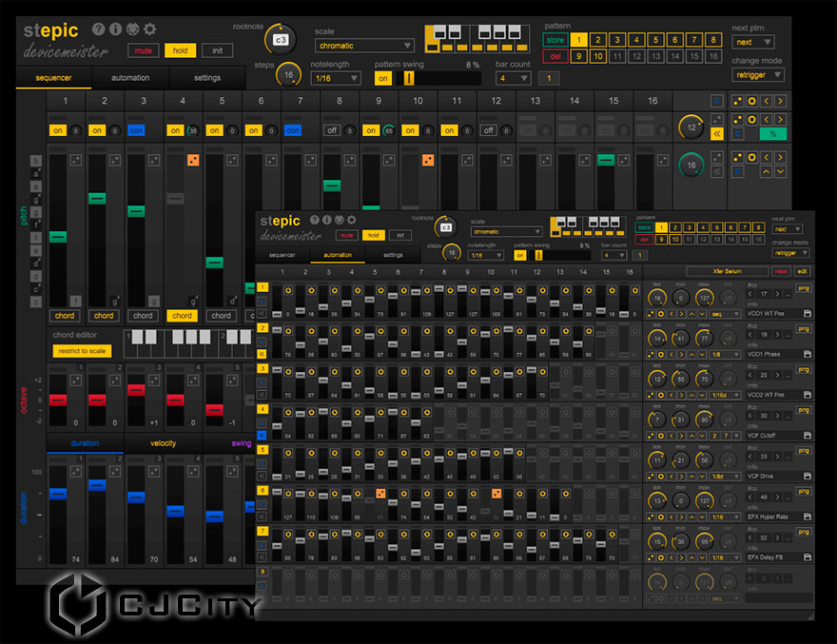Click the randomize dice in step header row
Viewport: 837px width, 644px height.
(737, 101)
